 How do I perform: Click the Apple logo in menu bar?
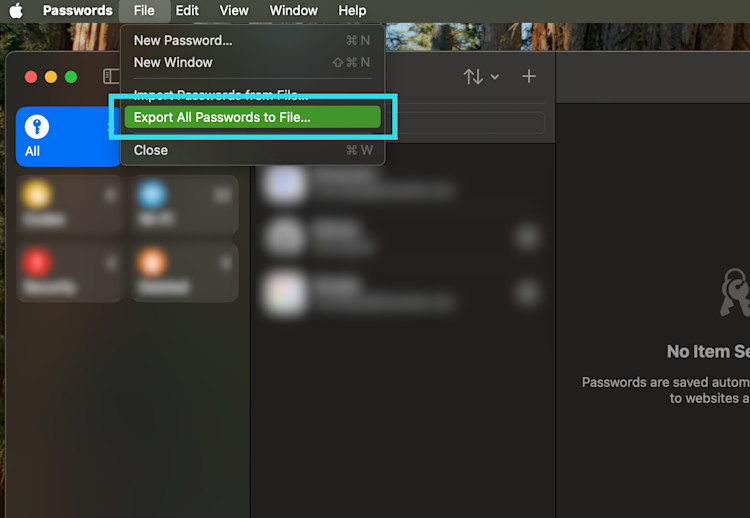(16, 11)
